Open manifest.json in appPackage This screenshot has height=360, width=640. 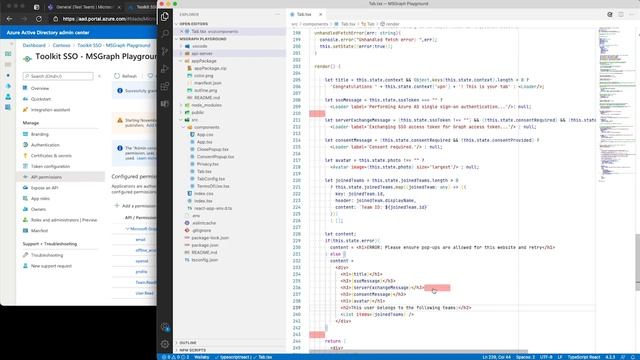[207, 83]
